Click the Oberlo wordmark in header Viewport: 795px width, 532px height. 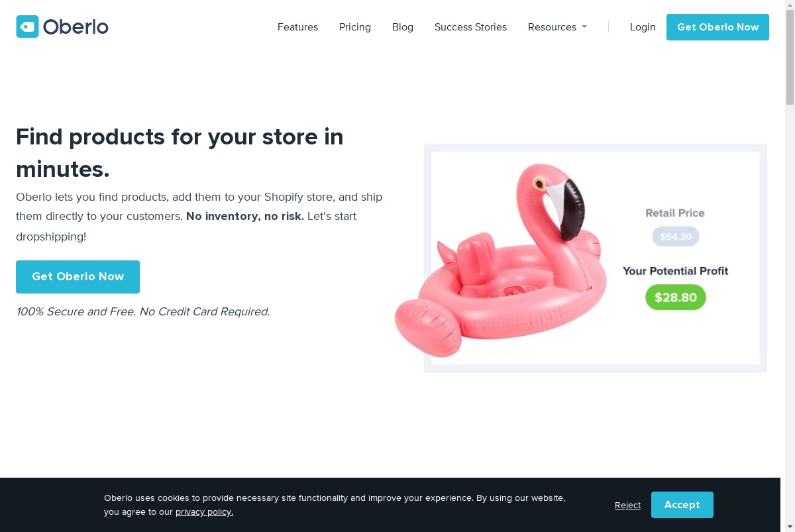[76, 27]
